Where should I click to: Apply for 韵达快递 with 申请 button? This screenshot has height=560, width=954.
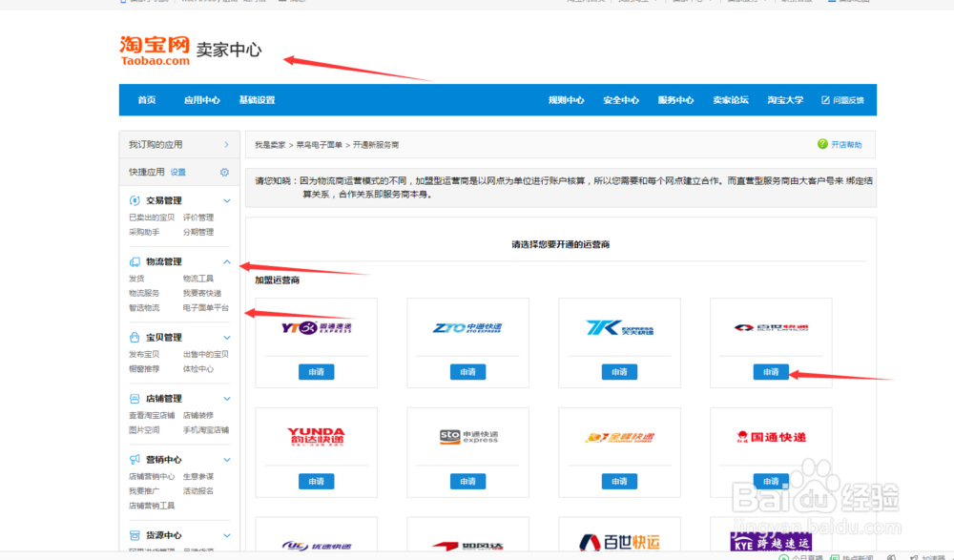[x=317, y=482]
